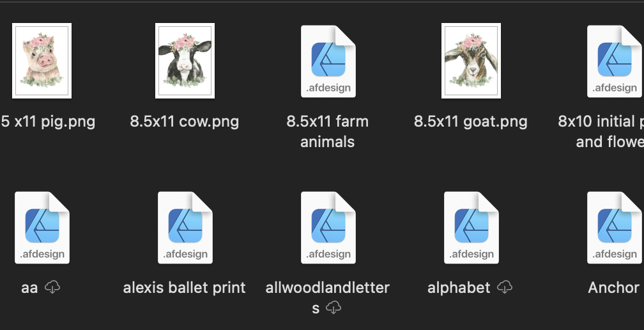This screenshot has width=644, height=330.
Task: Select the 8.5x11 goat.png thumbnail
Action: [x=471, y=61]
